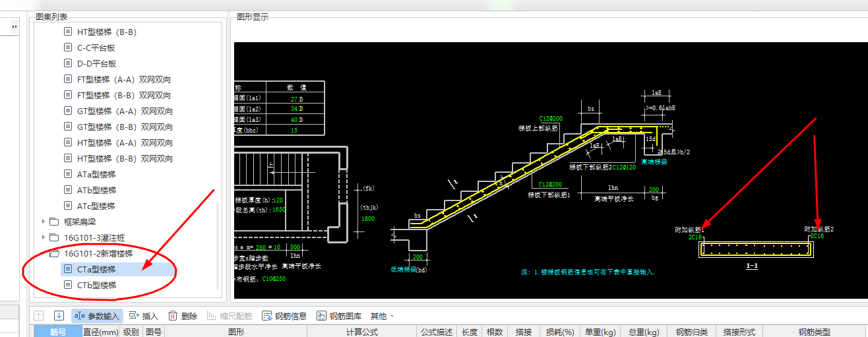This screenshot has height=337, width=868.
Task: Click 级别 column header
Action: click(x=131, y=332)
